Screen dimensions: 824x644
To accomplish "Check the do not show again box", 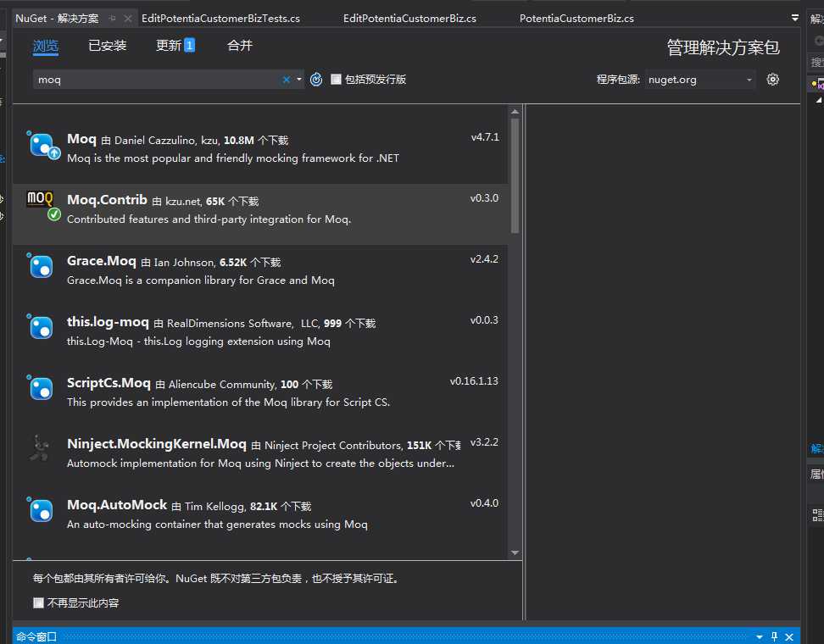I will coord(38,602).
